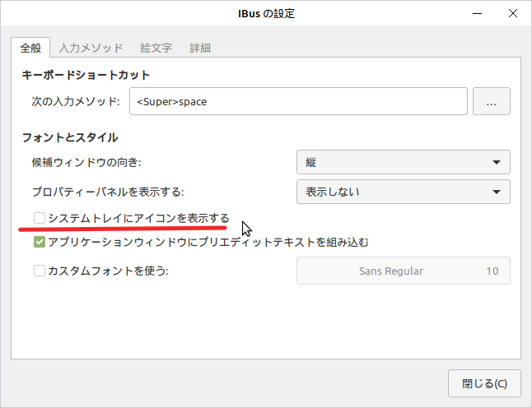
Task: Minimize the IBus の設定 window
Action: [478, 13]
